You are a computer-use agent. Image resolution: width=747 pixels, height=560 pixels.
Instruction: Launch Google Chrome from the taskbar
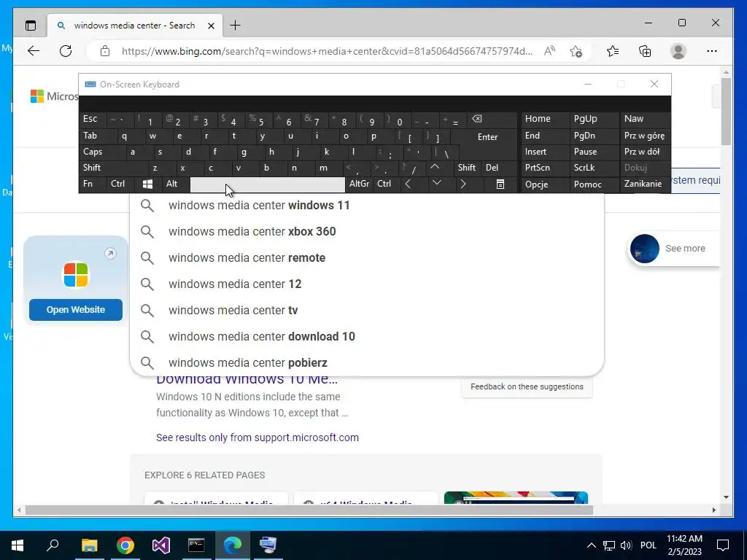(125, 545)
